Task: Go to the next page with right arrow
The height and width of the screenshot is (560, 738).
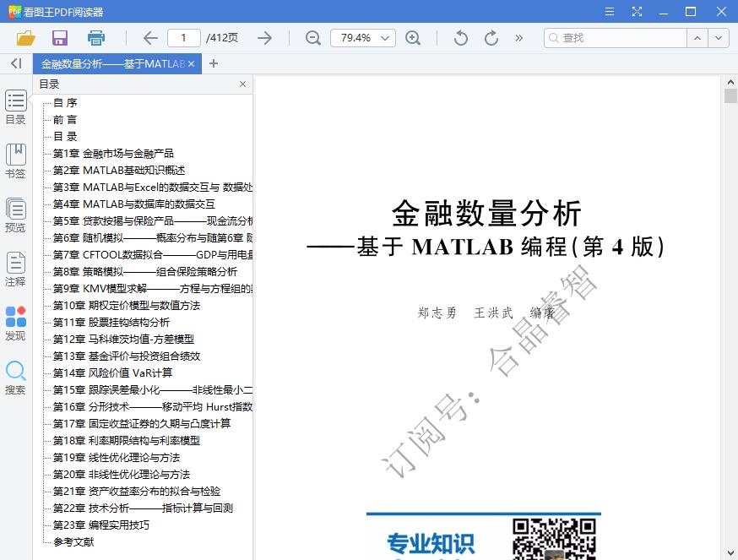Action: [x=264, y=38]
